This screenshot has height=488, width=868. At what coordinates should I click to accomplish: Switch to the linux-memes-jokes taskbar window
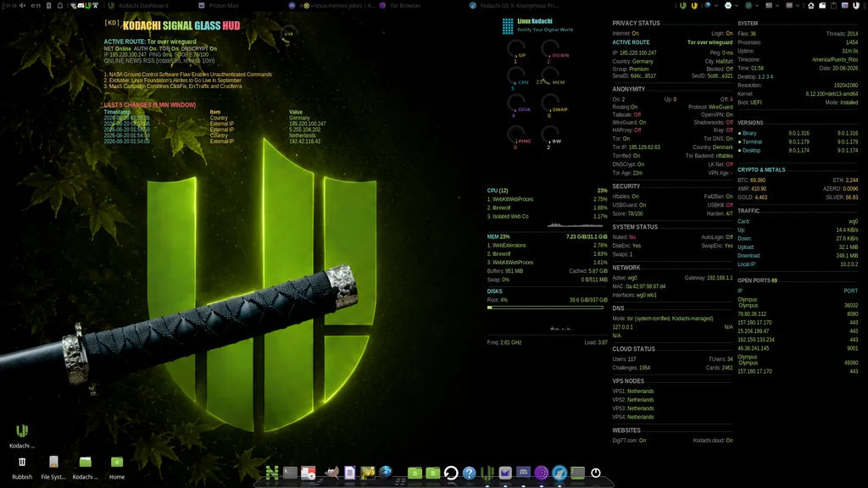pos(332,6)
